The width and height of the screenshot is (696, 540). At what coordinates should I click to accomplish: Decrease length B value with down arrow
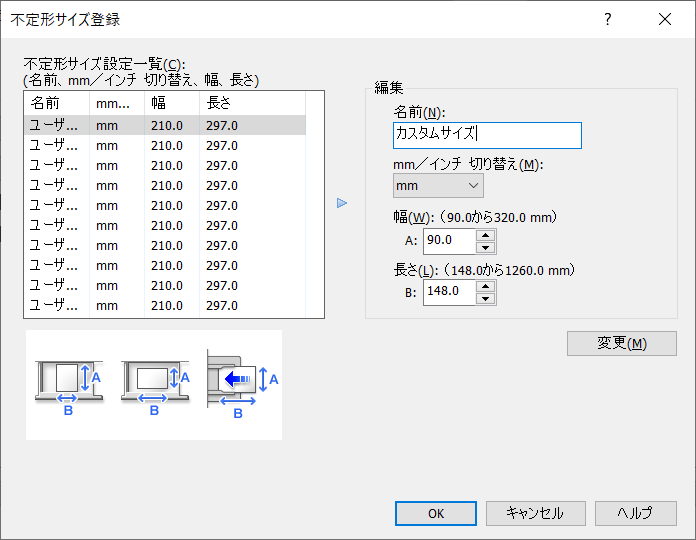tap(486, 297)
